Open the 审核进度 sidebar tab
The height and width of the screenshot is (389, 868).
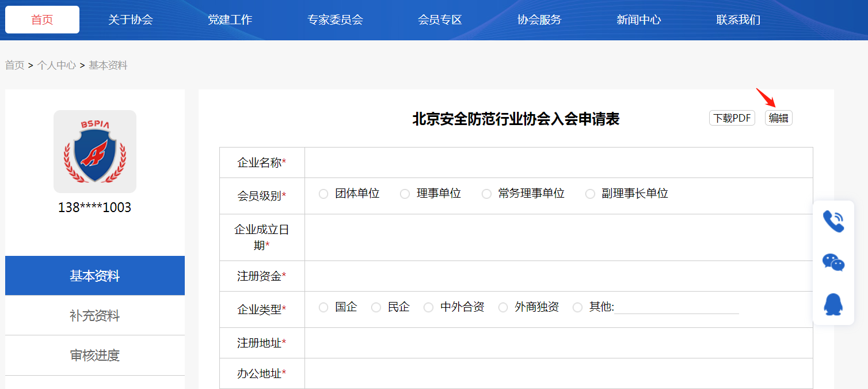(95, 356)
